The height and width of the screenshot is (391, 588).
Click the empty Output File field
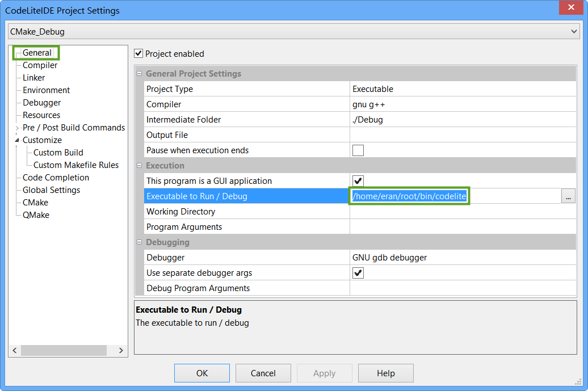coord(463,135)
